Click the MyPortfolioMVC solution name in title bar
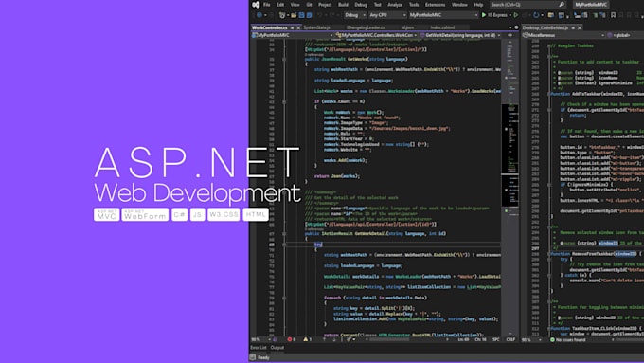 591,5
